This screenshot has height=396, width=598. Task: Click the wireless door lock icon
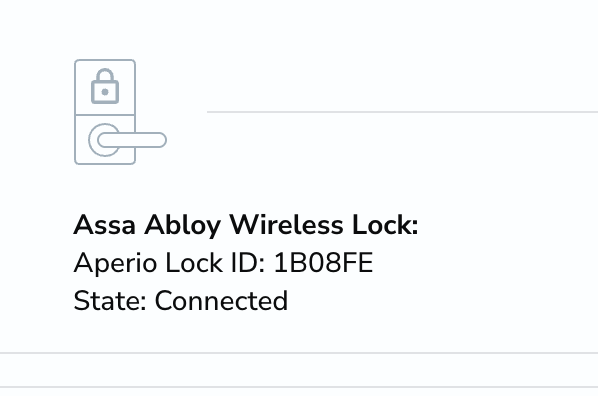tap(120, 112)
